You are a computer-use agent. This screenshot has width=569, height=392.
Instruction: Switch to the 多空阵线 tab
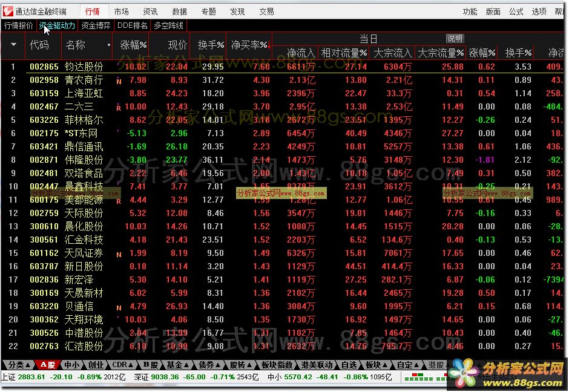pyautogui.click(x=168, y=25)
